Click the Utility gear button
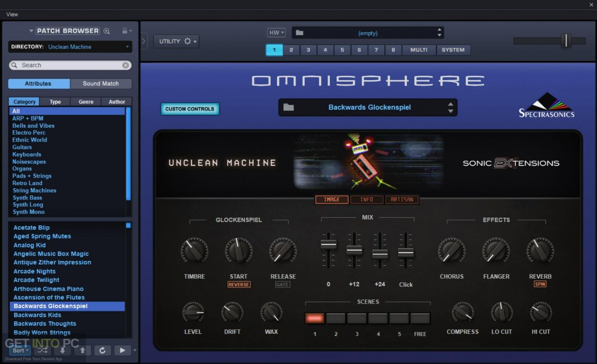 click(x=176, y=41)
